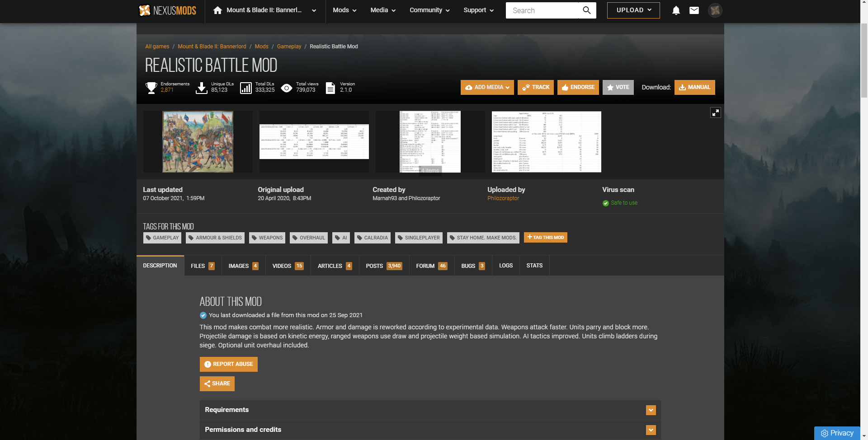
Task: Open the messages envelope icon
Action: tap(694, 10)
